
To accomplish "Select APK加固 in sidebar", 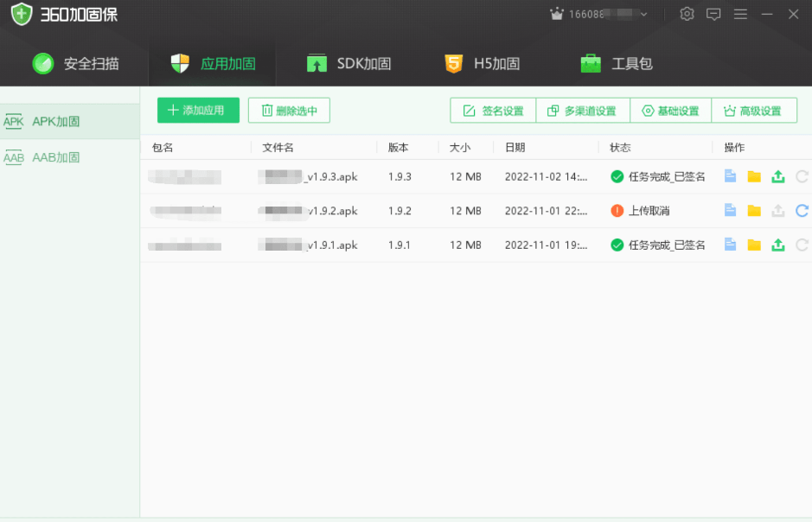I will (70, 122).
